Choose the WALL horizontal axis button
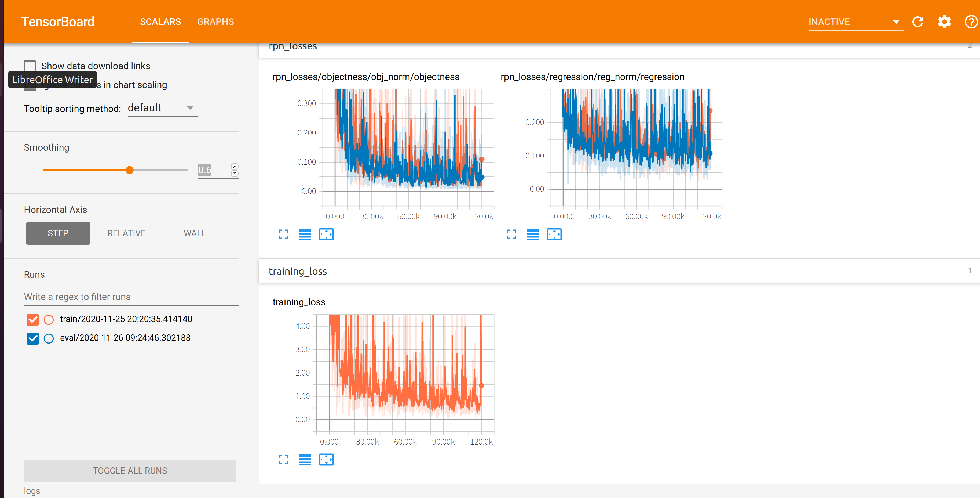Viewport: 980px width, 498px height. (195, 233)
